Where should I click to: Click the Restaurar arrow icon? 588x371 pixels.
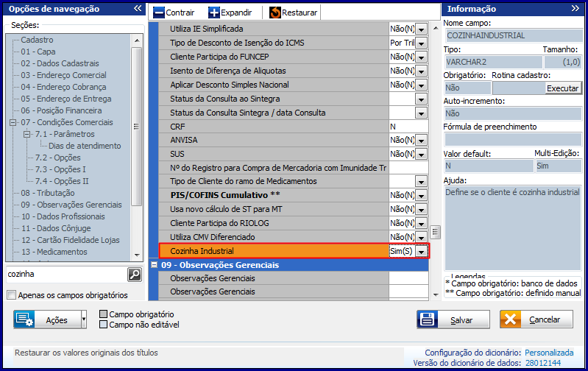pyautogui.click(x=275, y=13)
